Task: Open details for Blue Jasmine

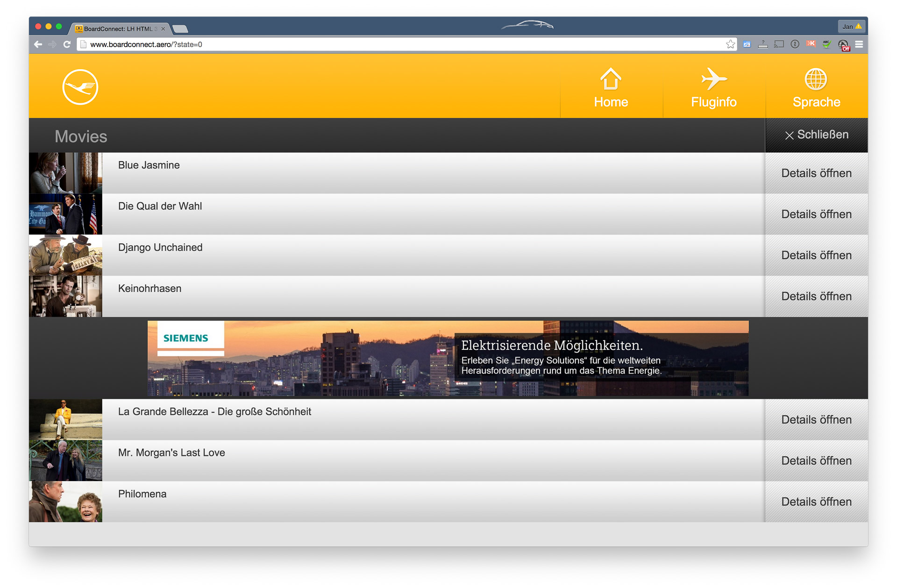Action: pyautogui.click(x=817, y=173)
